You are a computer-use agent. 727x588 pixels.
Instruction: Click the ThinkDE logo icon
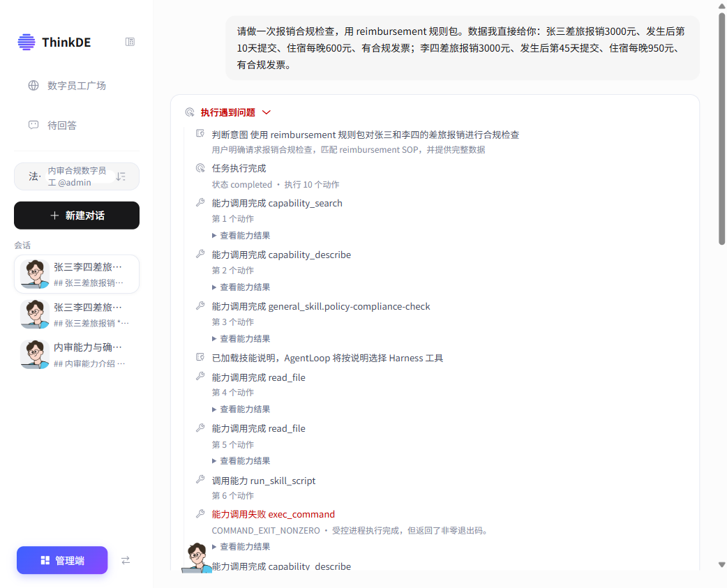[27, 42]
